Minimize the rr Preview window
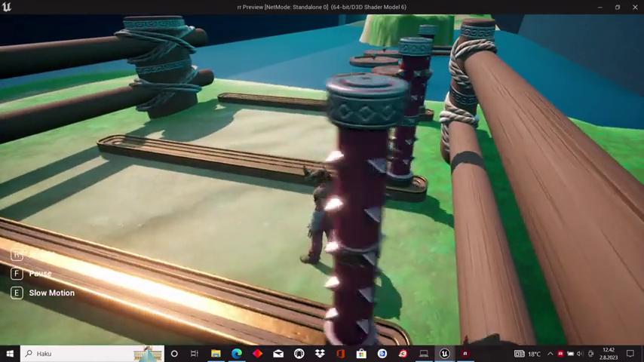 (600, 7)
